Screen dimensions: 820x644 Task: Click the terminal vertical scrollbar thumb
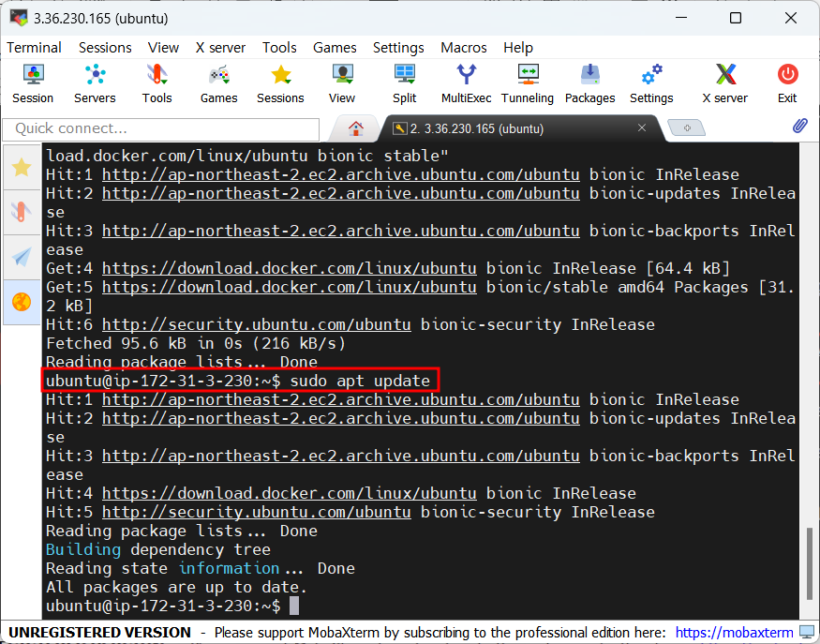tap(810, 564)
